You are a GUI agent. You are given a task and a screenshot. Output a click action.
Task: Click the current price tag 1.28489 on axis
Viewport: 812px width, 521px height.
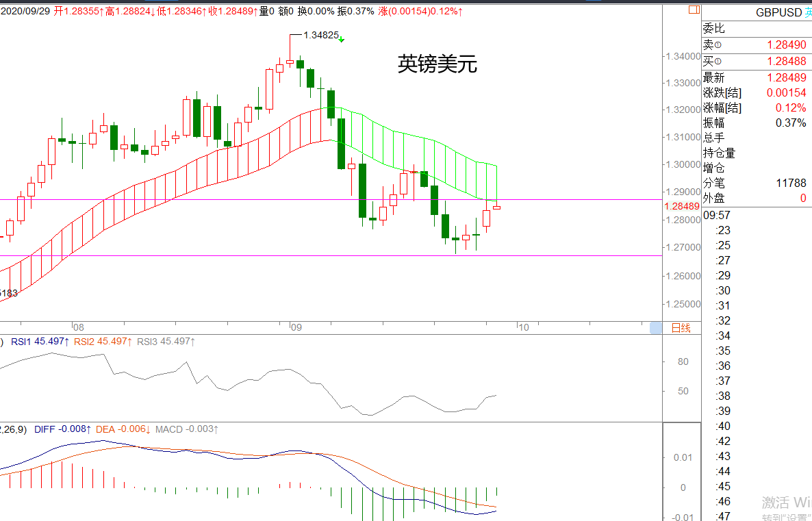pyautogui.click(x=682, y=206)
